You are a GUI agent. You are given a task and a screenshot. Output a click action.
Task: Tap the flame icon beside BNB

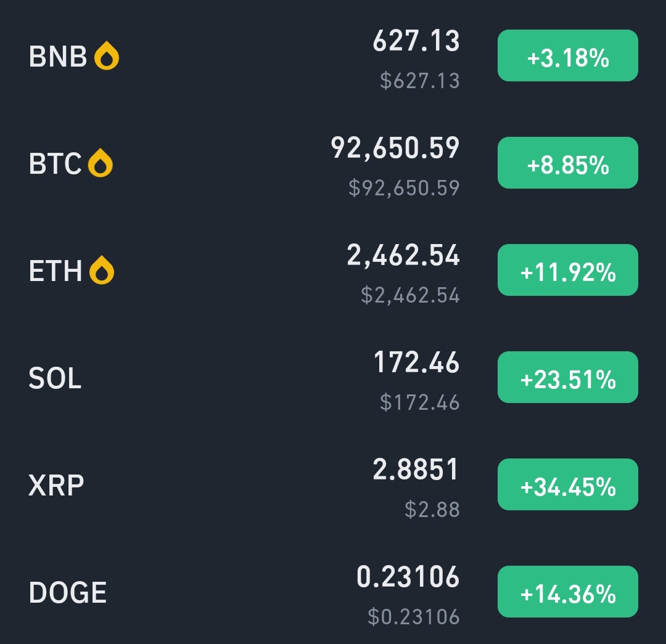(106, 55)
